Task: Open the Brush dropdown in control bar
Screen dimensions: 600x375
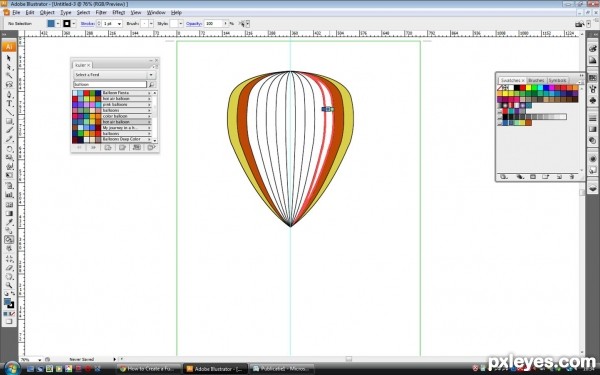Action: pyautogui.click(x=151, y=24)
